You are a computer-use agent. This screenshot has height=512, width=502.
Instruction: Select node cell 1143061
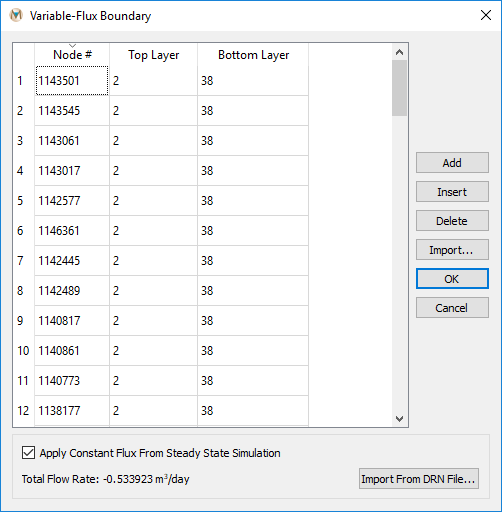click(72, 141)
